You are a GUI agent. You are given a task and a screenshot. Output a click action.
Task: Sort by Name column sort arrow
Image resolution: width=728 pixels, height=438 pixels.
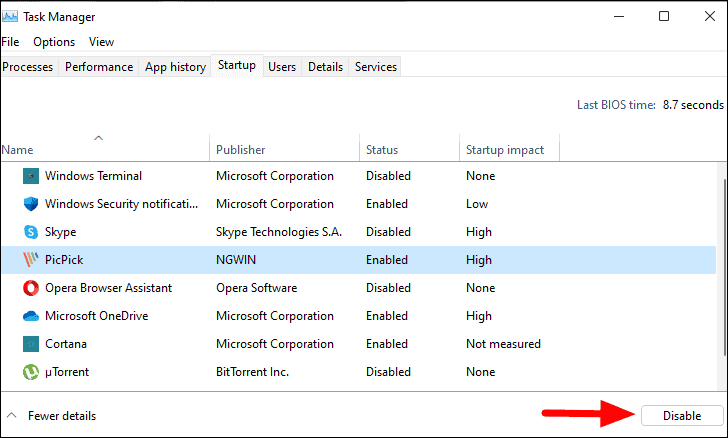click(98, 138)
